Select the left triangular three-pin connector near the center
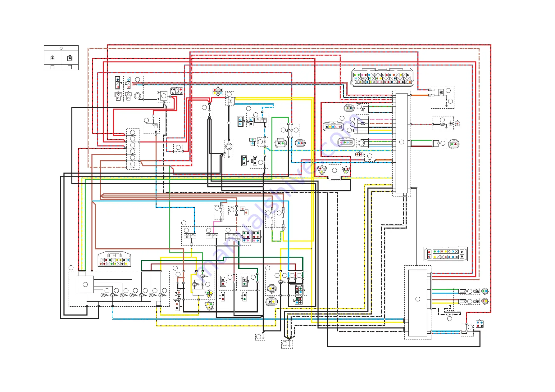Viewport: 555px width, 392px height. (x=322, y=170)
